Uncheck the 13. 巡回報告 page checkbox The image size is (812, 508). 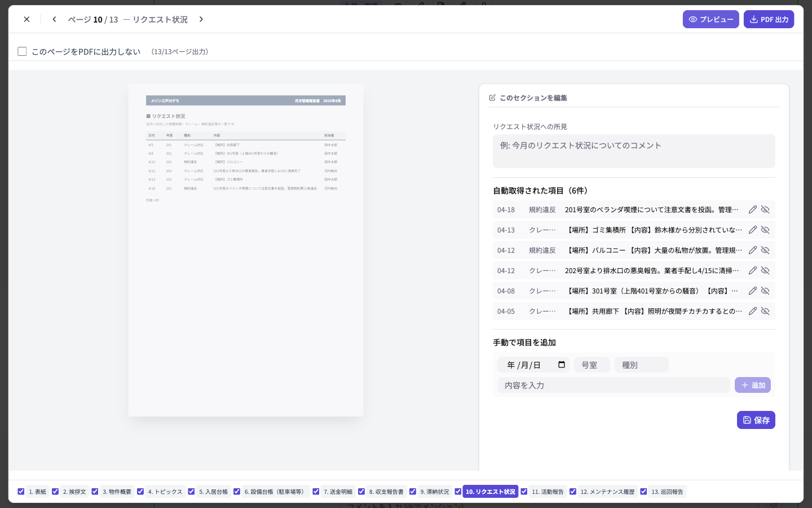click(x=643, y=492)
